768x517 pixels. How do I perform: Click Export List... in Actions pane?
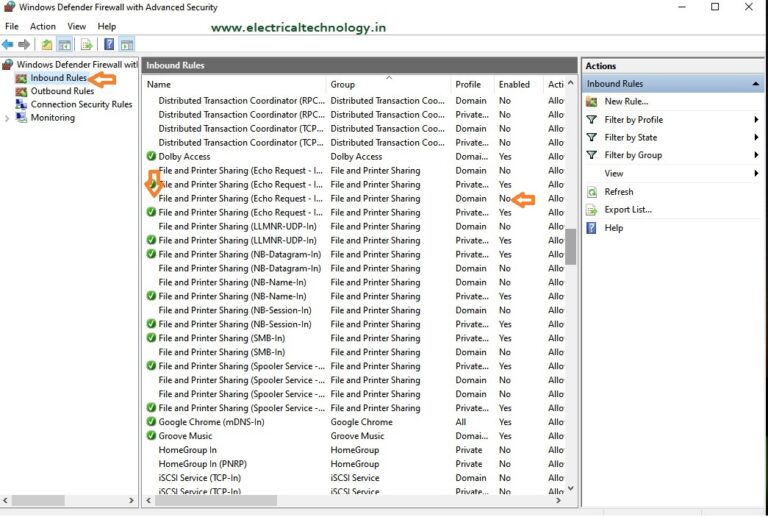click(628, 210)
